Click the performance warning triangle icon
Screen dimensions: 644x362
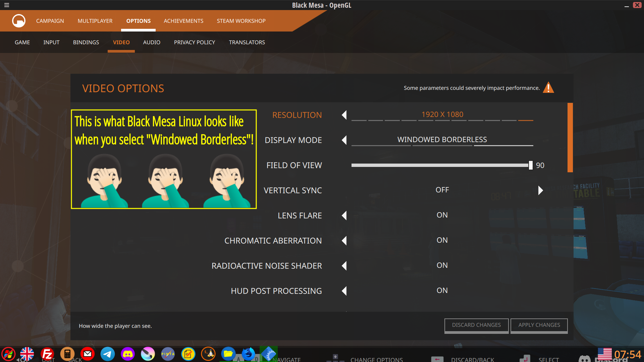coord(548,88)
